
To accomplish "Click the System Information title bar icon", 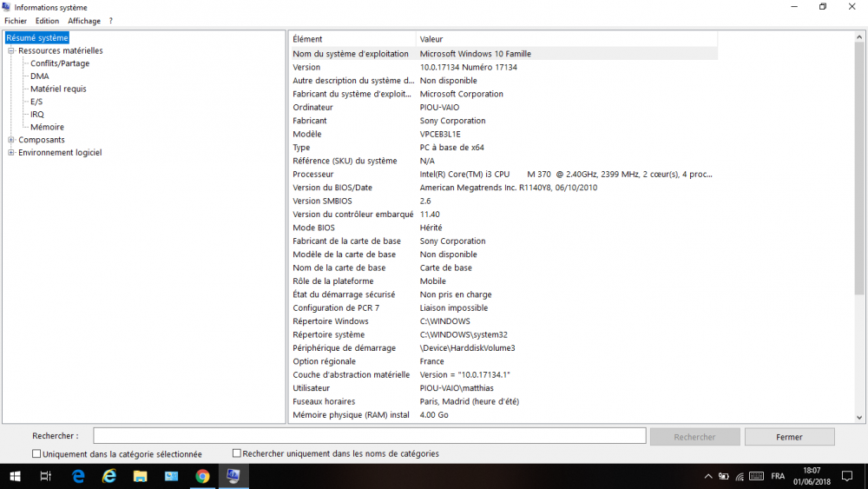I will pyautogui.click(x=6, y=7).
